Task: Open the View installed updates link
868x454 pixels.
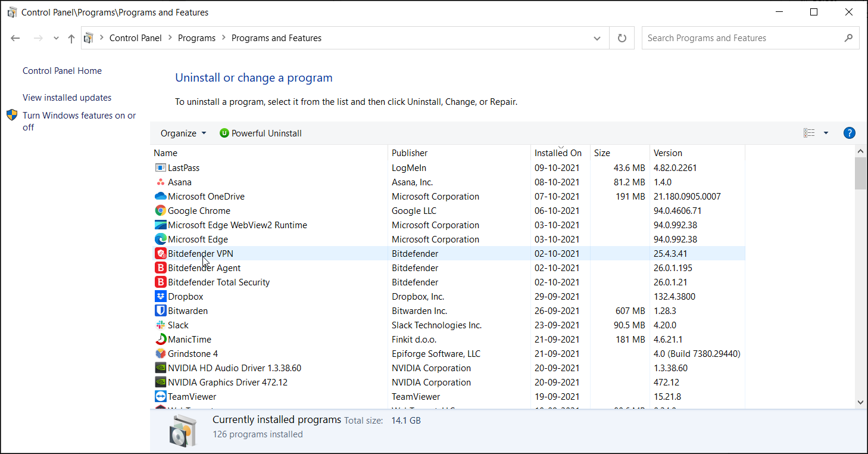Action: 67,98
